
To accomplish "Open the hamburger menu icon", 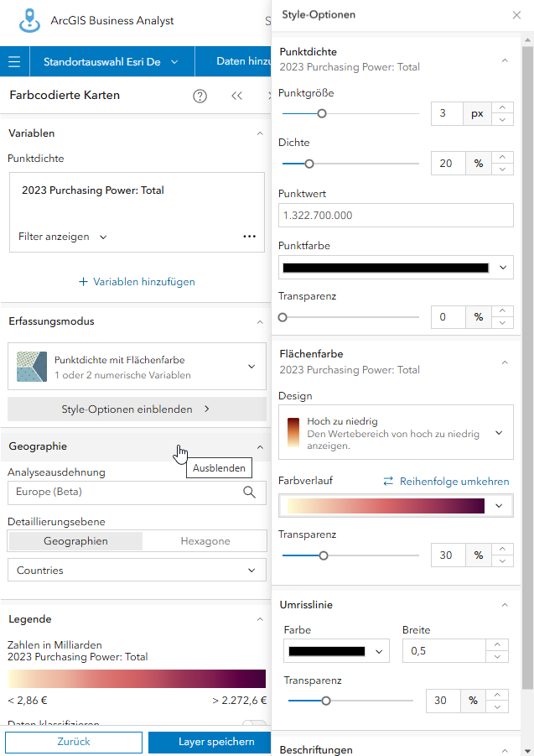I will tap(14, 62).
